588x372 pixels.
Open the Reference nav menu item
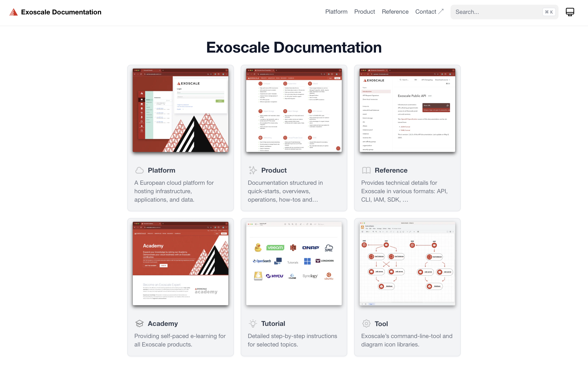click(x=395, y=12)
